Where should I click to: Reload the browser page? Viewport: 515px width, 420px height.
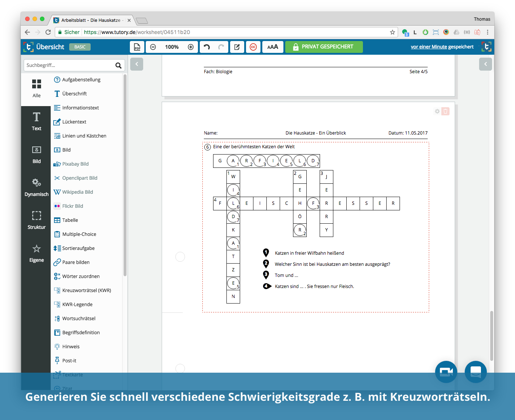tap(48, 32)
